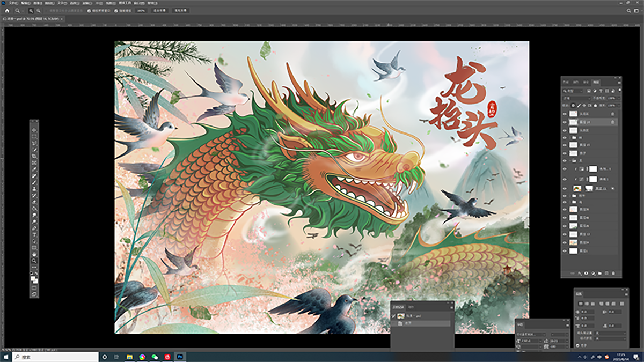The image size is (644, 362).
Task: Select the Crop tool
Action: 34,156
